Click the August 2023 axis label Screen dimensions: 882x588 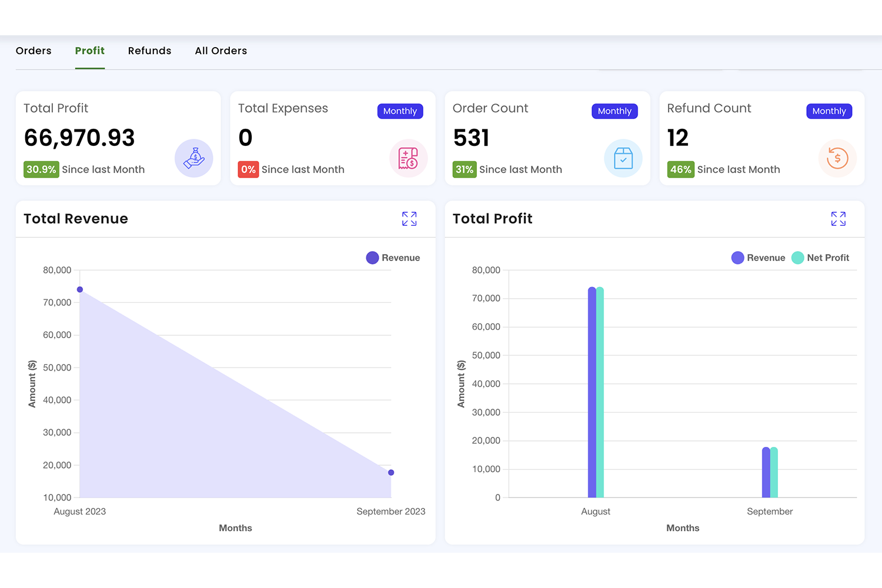(x=80, y=512)
